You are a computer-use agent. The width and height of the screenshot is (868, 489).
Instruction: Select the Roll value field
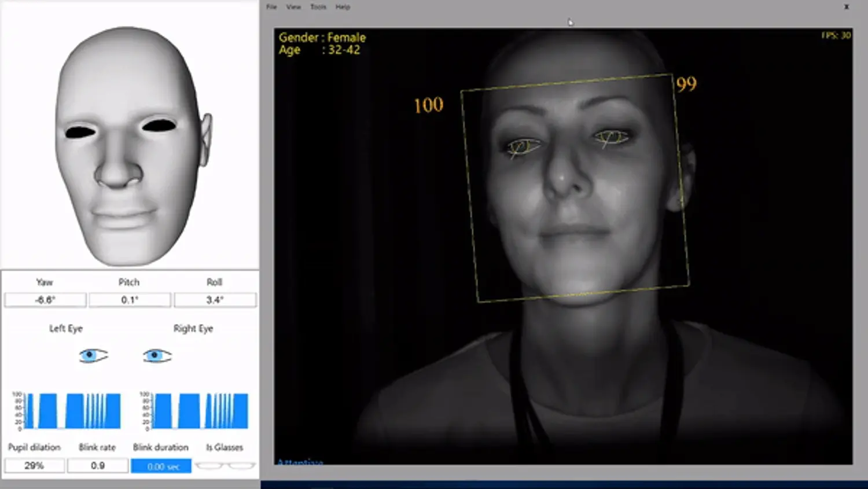tap(215, 300)
